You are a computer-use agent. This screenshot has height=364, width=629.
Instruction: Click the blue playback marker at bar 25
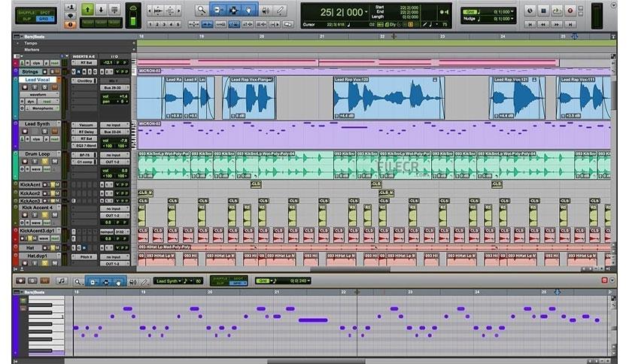(574, 37)
